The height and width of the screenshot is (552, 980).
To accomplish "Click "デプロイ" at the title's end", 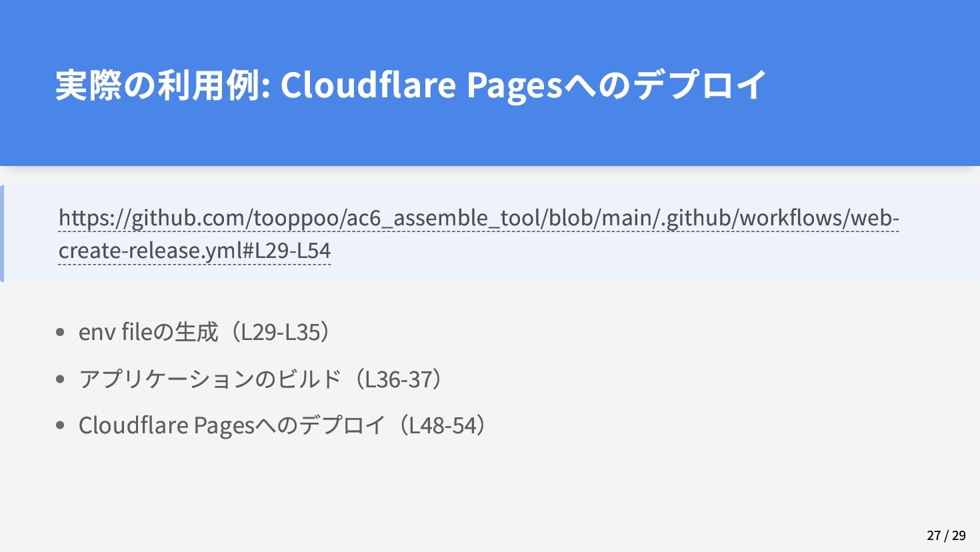I will coord(700,85).
